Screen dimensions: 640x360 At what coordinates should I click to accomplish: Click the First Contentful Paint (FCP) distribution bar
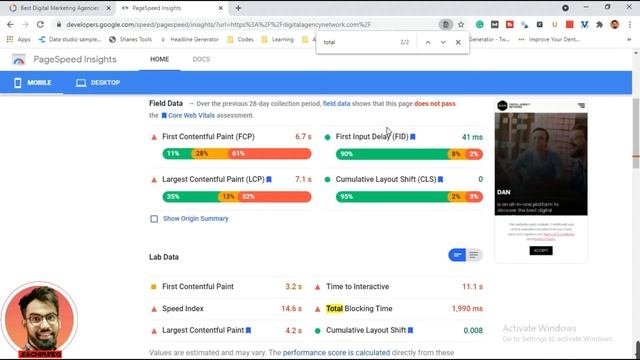pos(237,154)
